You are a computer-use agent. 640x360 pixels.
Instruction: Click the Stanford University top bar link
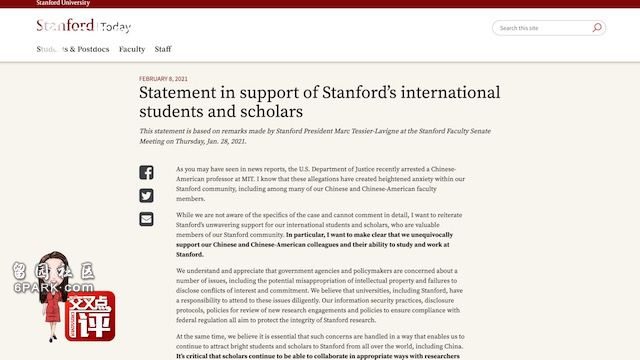point(63,3)
